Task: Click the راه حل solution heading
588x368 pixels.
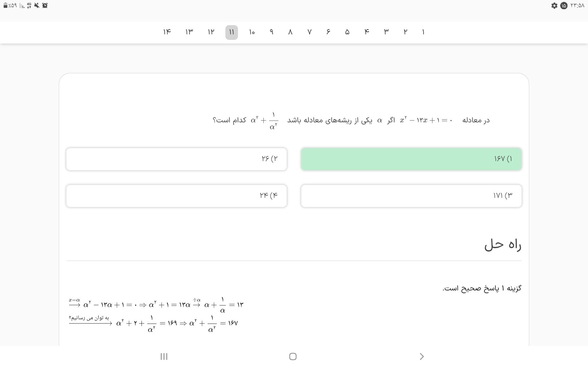Action: tap(503, 245)
